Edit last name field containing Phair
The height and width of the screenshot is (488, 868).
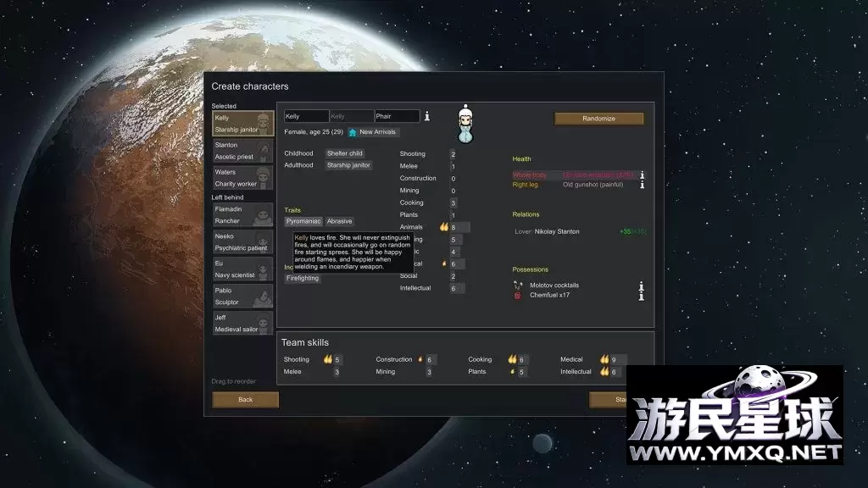coord(397,116)
